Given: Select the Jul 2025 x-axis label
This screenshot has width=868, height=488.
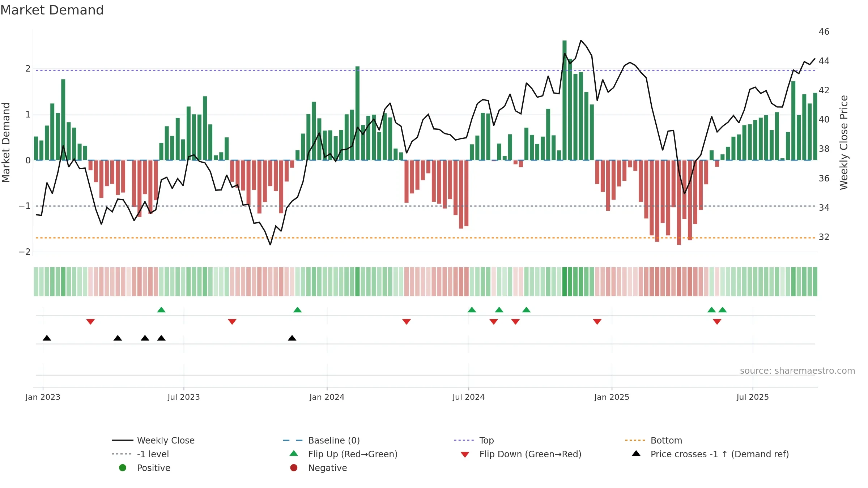Looking at the screenshot, I should pos(753,397).
